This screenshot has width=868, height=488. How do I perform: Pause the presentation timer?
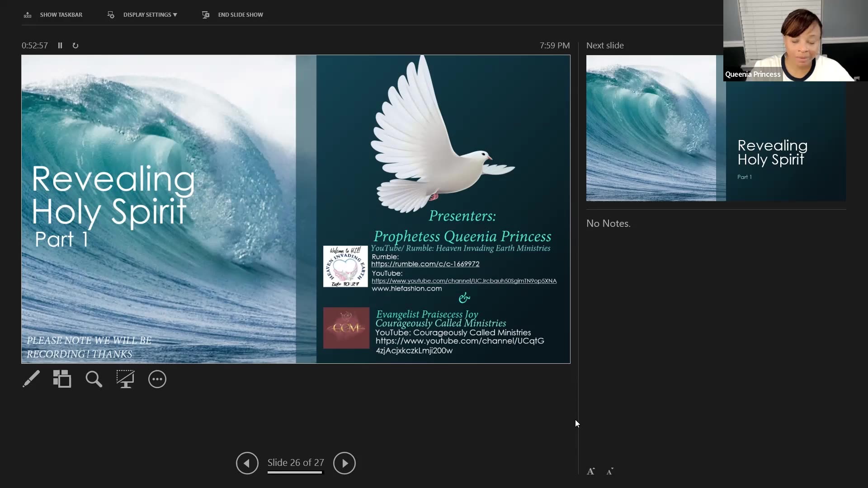pyautogui.click(x=60, y=46)
